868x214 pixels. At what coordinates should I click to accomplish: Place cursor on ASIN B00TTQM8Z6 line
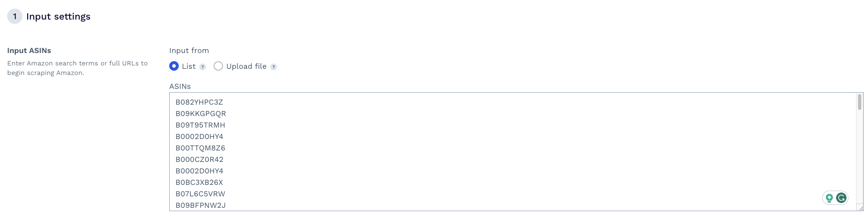[x=200, y=148]
